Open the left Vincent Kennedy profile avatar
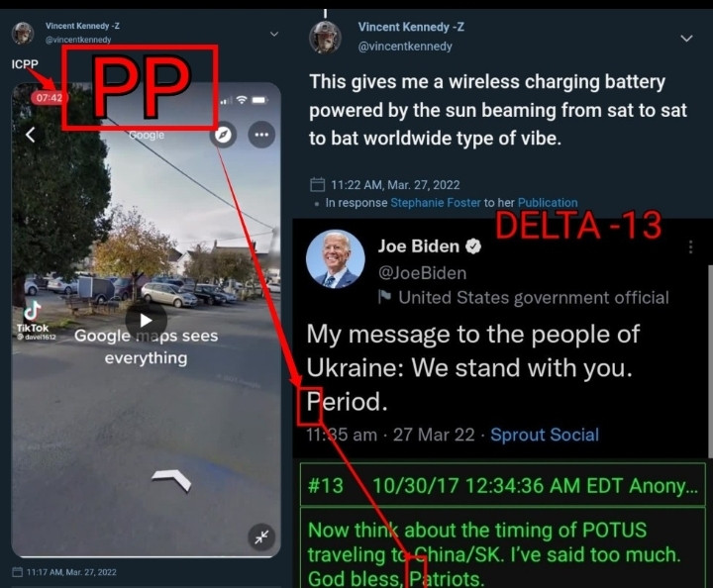The height and width of the screenshot is (588, 713). pyautogui.click(x=23, y=33)
